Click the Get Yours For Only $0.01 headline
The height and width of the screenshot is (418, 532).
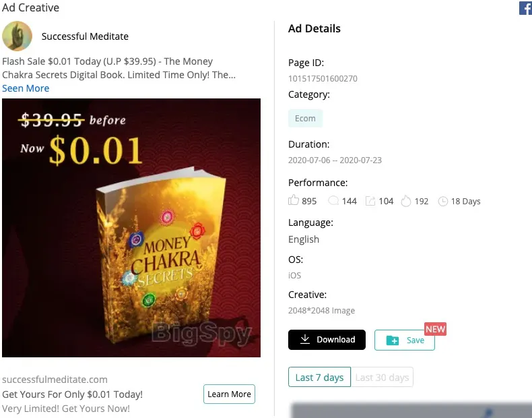[x=72, y=394]
